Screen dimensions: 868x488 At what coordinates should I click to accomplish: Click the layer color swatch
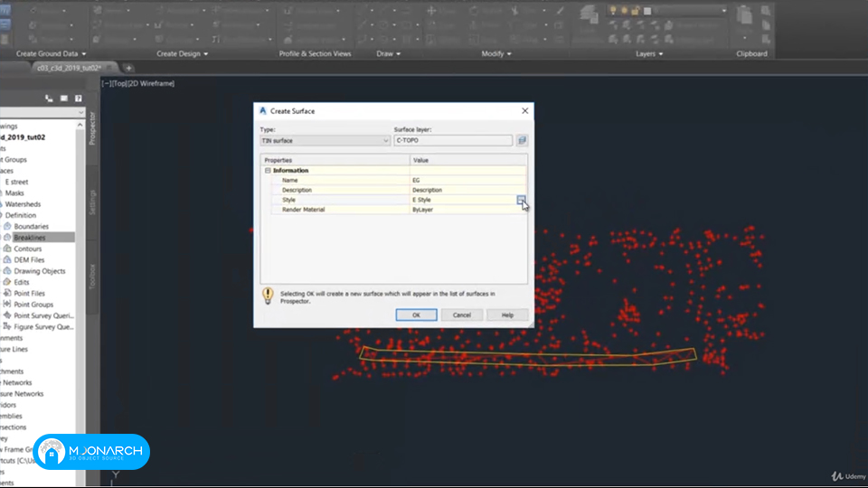(647, 11)
